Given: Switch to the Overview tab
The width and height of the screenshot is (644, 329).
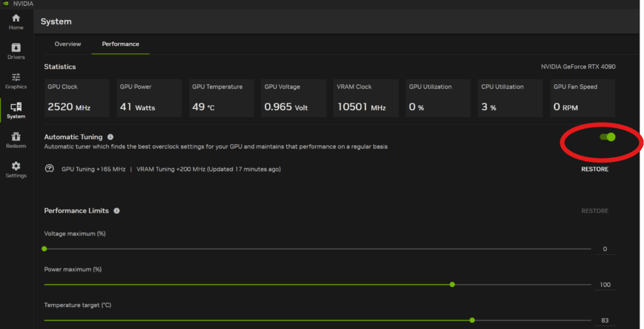Looking at the screenshot, I should click(x=67, y=44).
